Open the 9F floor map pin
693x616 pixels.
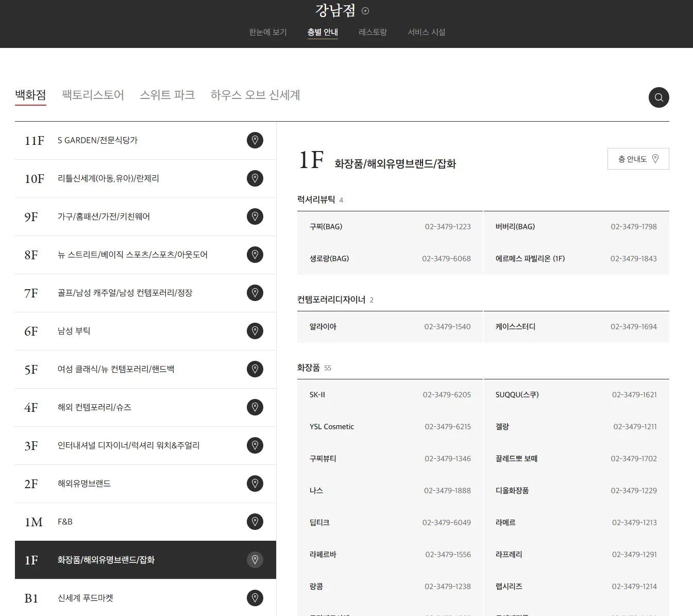pyautogui.click(x=255, y=217)
